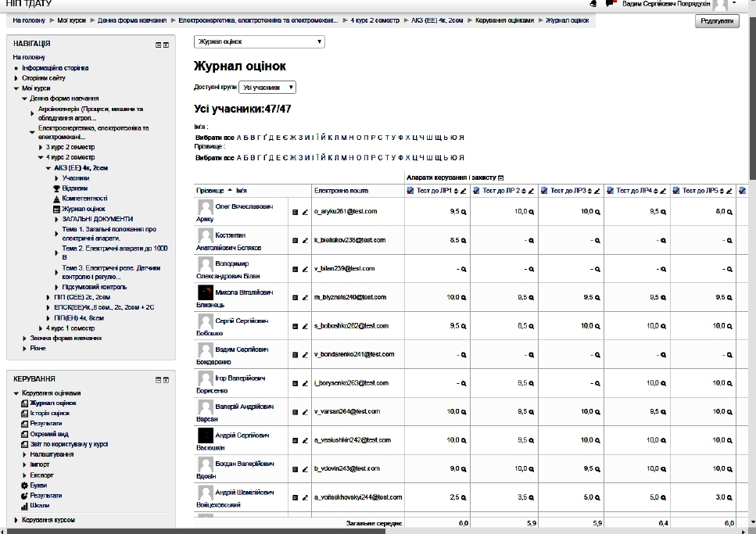Hide the НАВІГАЦІЯ block with its minus icon
The width and height of the screenshot is (756, 534).
coord(157,45)
